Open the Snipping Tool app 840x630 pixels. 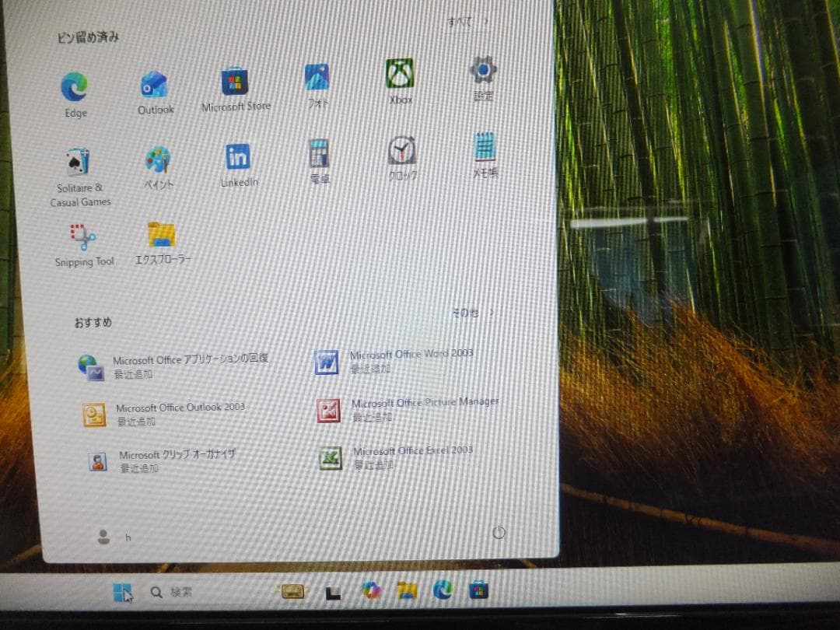click(x=84, y=245)
